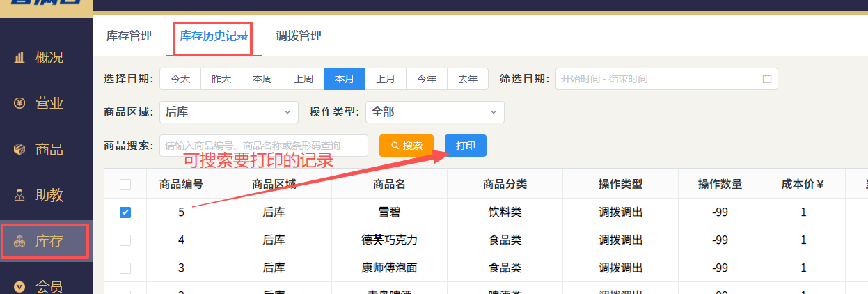Check the checkbox for 康师傅泡面 row

tap(125, 268)
